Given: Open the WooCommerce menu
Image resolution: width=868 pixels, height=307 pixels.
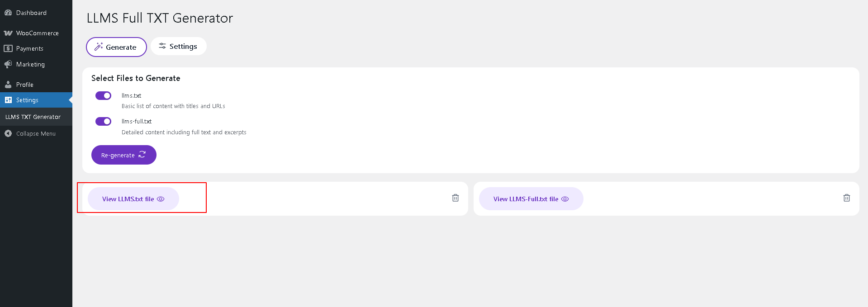Looking at the screenshot, I should [x=37, y=33].
